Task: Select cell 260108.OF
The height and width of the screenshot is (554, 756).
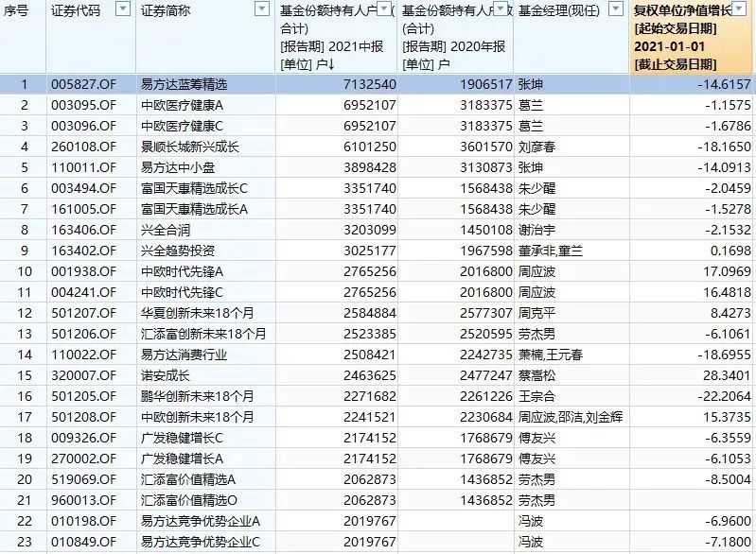Action: click(84, 147)
